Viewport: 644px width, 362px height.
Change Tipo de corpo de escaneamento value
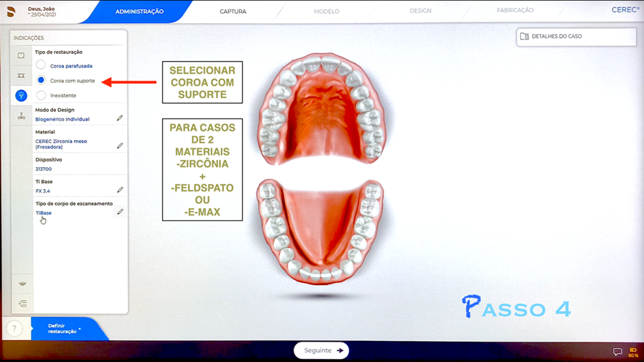120,212
